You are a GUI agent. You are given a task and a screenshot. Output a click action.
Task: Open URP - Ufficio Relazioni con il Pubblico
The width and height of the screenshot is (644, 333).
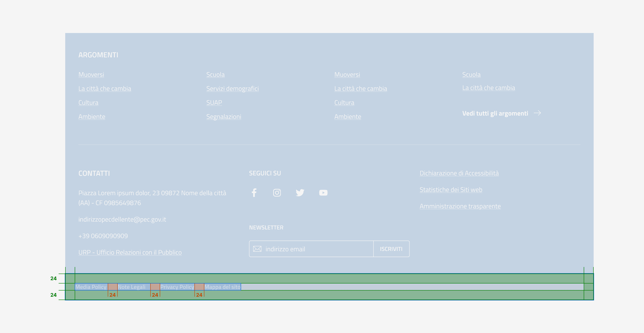(x=130, y=253)
